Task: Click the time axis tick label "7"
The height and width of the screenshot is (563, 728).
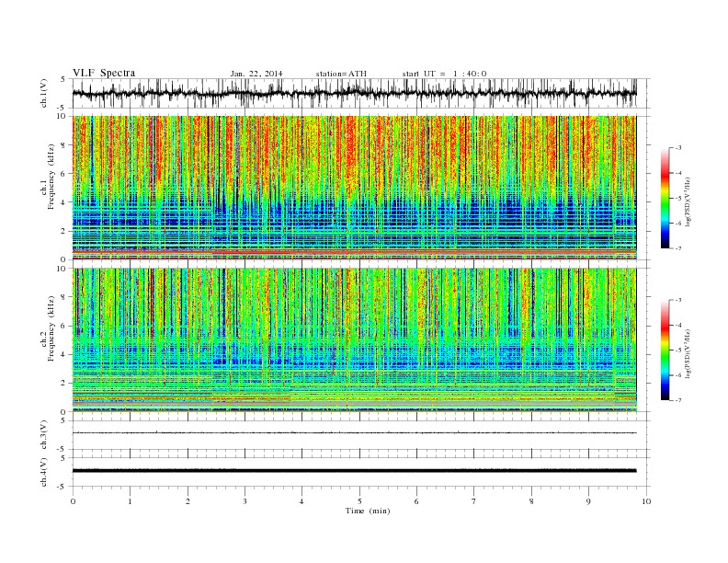Action: pos(474,501)
